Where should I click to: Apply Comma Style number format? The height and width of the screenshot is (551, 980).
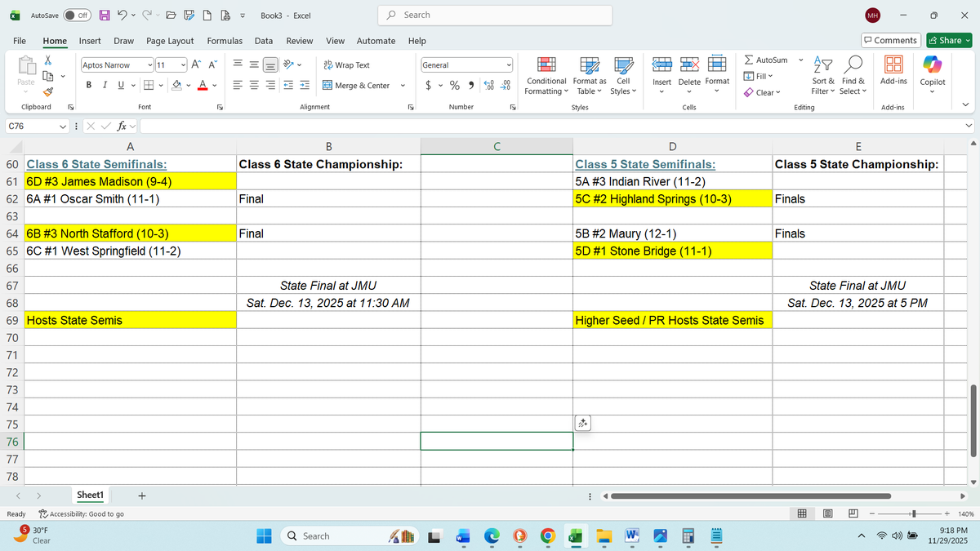tap(472, 85)
